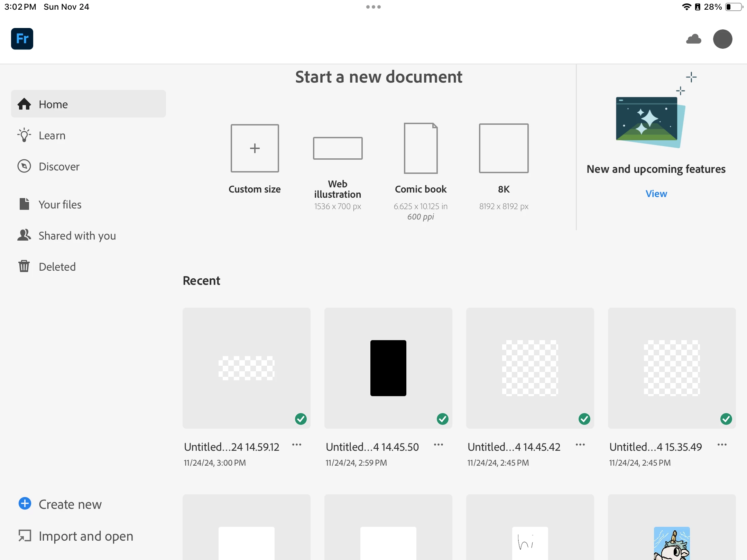The height and width of the screenshot is (560, 747).
Task: Click the Import and open option
Action: 85,536
